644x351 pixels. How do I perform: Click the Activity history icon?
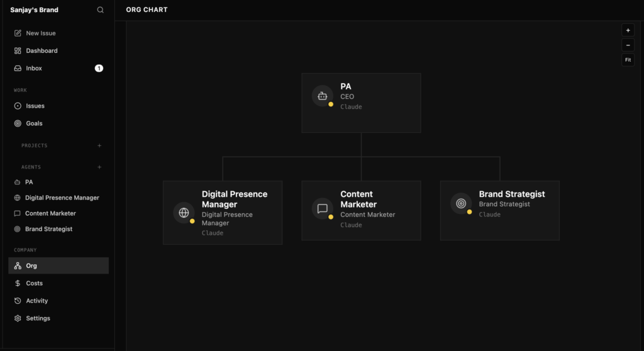[18, 301]
